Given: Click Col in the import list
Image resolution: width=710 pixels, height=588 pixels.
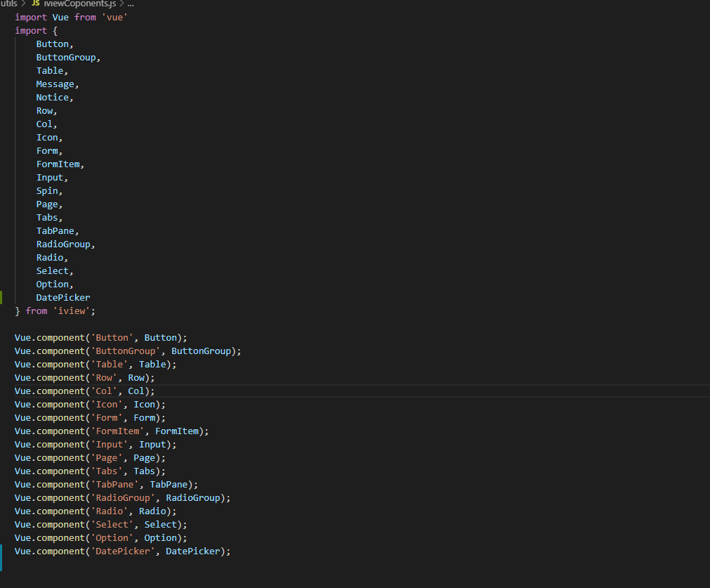Looking at the screenshot, I should [44, 124].
